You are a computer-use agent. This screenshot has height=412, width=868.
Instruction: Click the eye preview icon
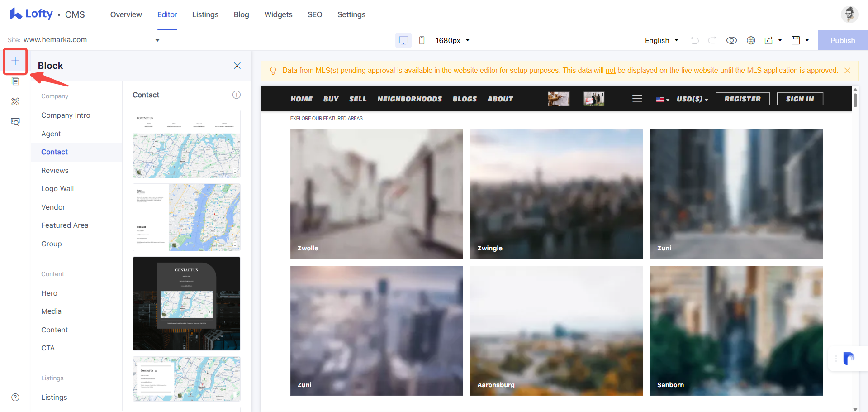coord(731,40)
